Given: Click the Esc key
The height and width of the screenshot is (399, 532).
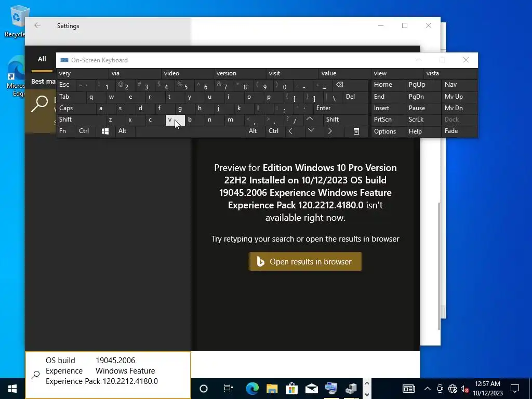Looking at the screenshot, I should coord(66,85).
